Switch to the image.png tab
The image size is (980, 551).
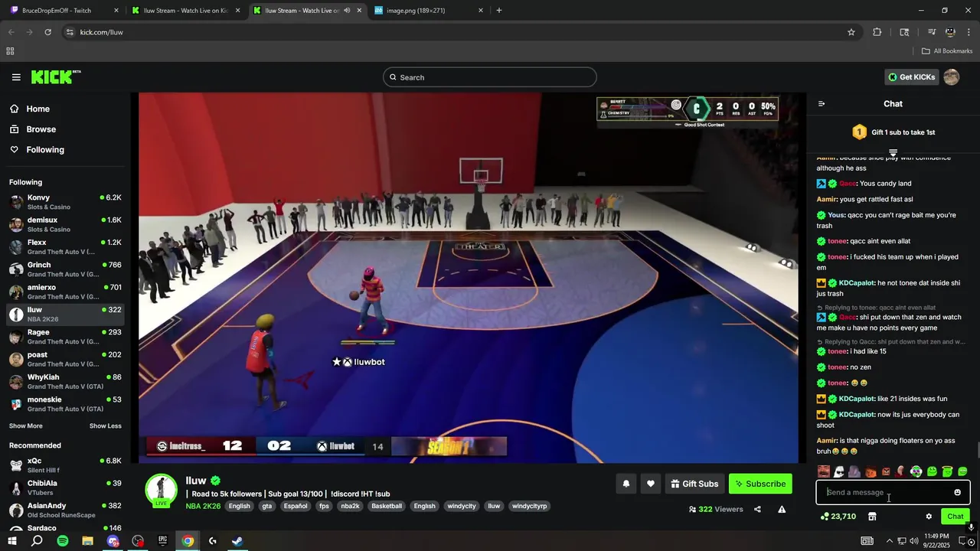click(429, 11)
